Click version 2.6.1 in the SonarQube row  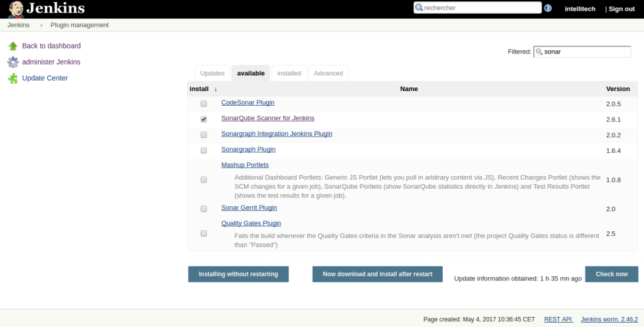613,119
